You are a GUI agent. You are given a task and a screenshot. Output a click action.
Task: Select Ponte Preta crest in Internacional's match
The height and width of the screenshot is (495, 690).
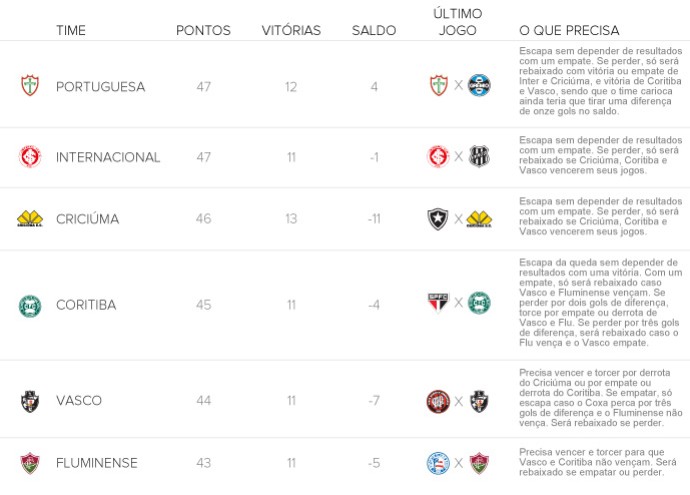[479, 156]
